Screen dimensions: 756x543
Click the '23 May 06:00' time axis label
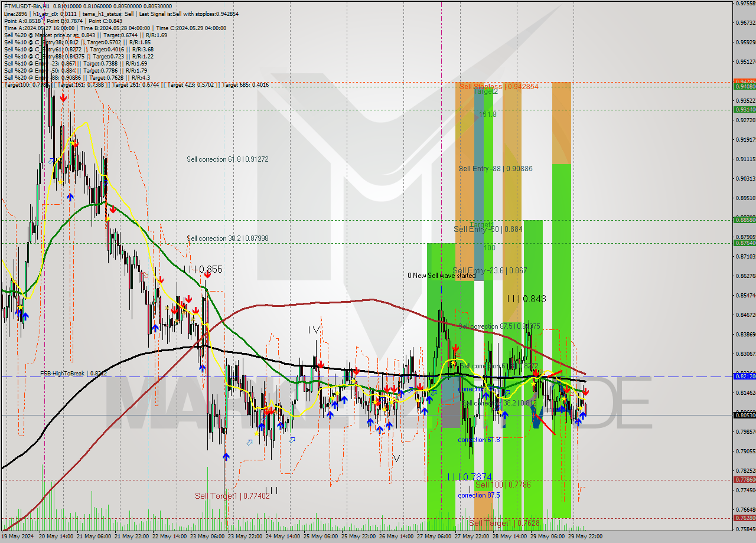pos(207,537)
